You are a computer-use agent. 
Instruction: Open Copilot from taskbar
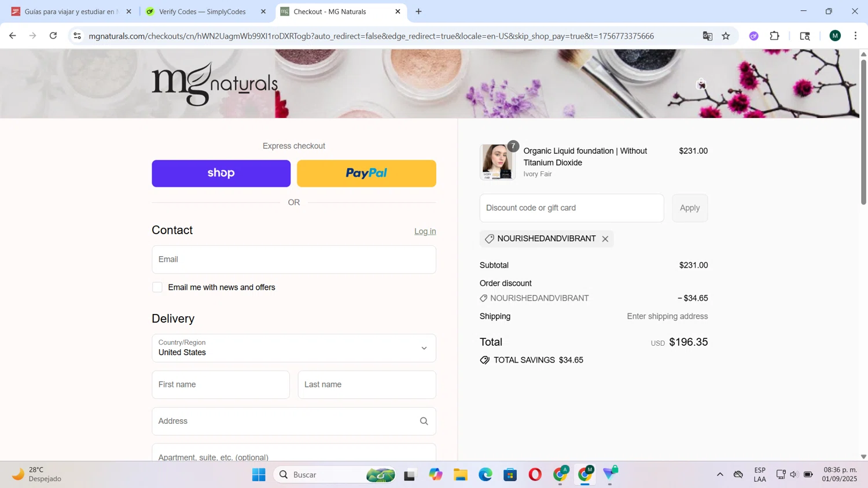[435, 475]
